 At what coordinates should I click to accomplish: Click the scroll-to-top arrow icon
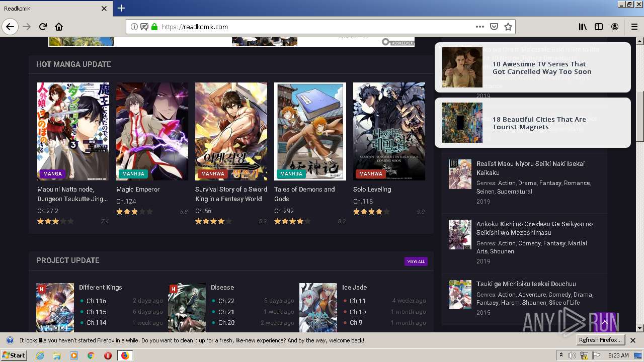coord(604,322)
